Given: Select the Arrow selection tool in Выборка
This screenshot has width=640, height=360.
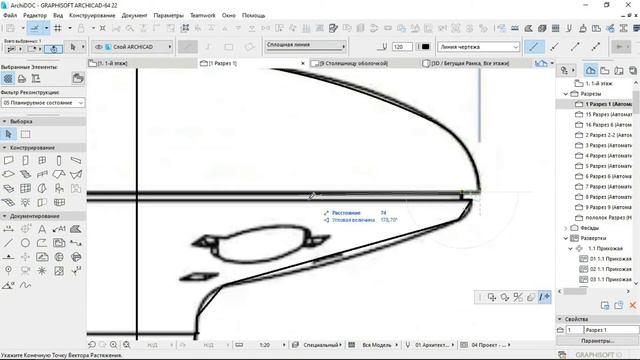Looking at the screenshot, I should tap(9, 134).
